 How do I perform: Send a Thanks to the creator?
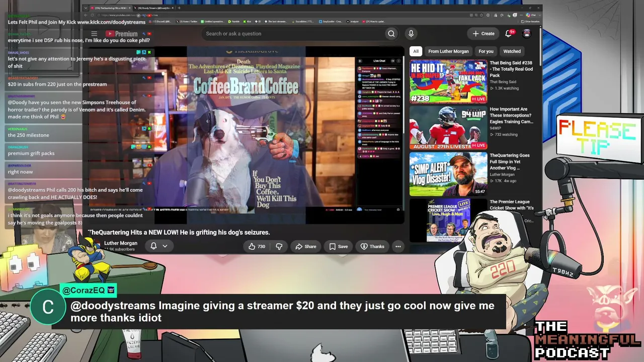coord(372,246)
